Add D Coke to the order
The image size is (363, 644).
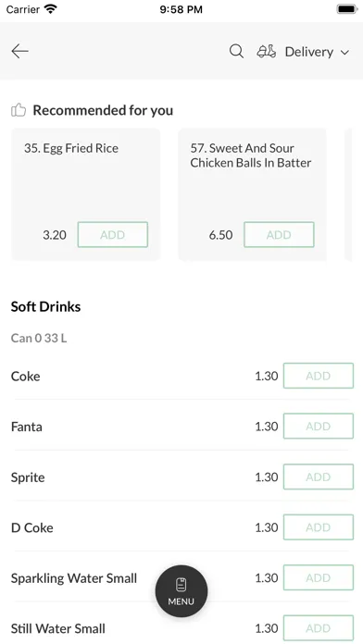[x=319, y=526]
